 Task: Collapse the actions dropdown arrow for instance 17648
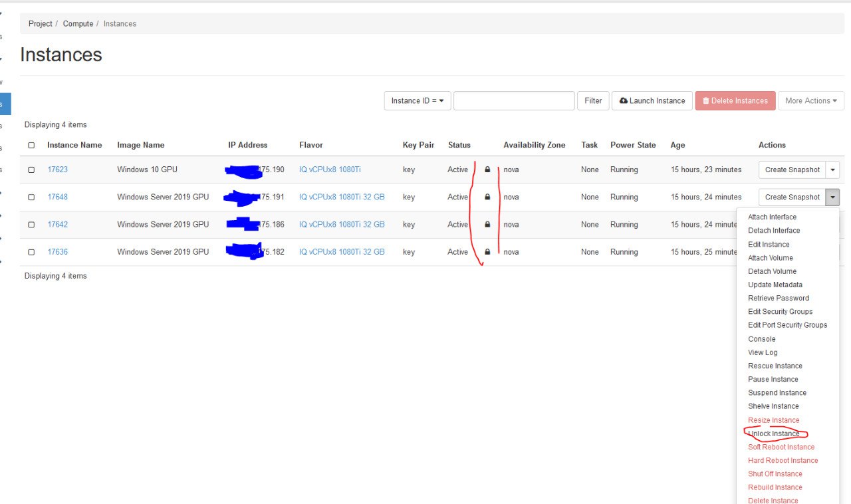click(x=833, y=197)
